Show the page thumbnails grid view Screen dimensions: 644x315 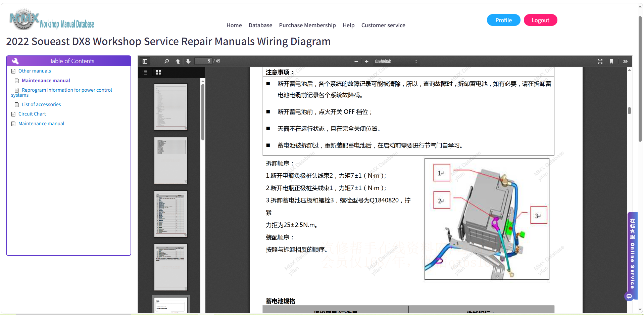coord(158,72)
